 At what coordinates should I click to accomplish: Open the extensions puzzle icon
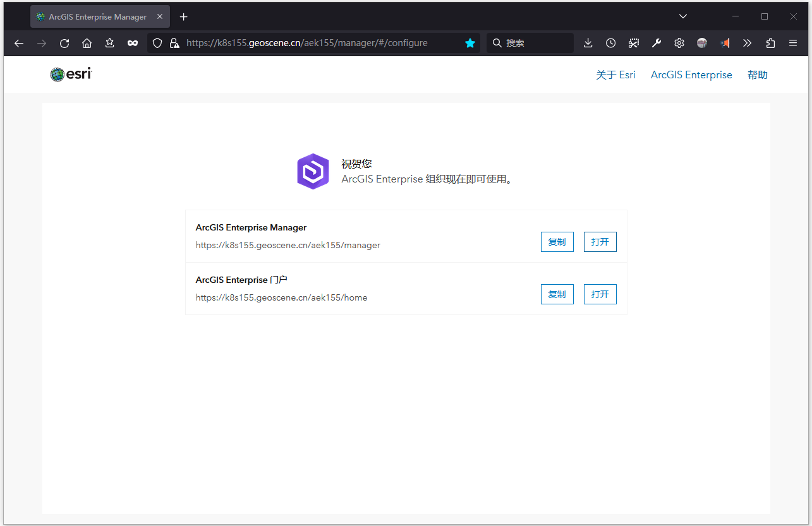[770, 43]
